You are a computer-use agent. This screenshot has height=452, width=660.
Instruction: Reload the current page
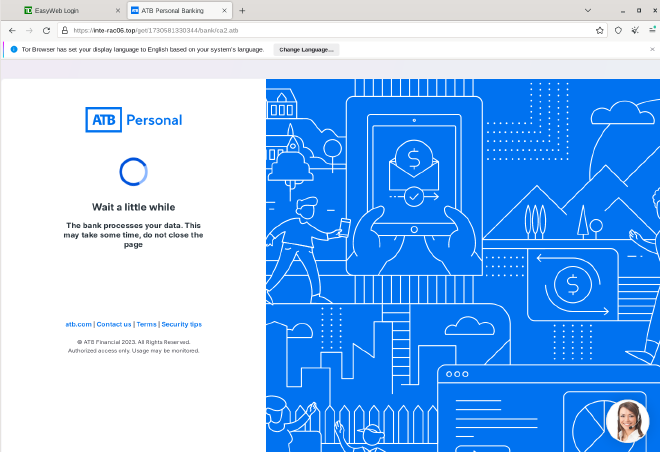click(x=46, y=30)
